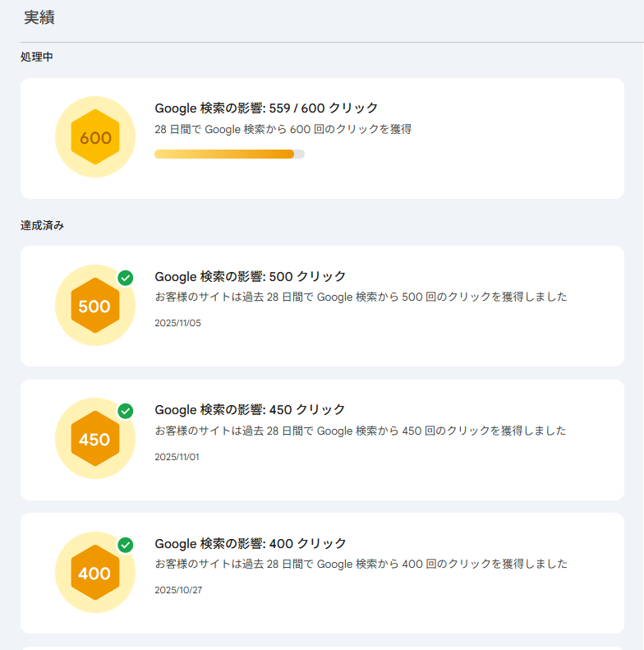Click the 2025/11/05 achievement date

[177, 323]
